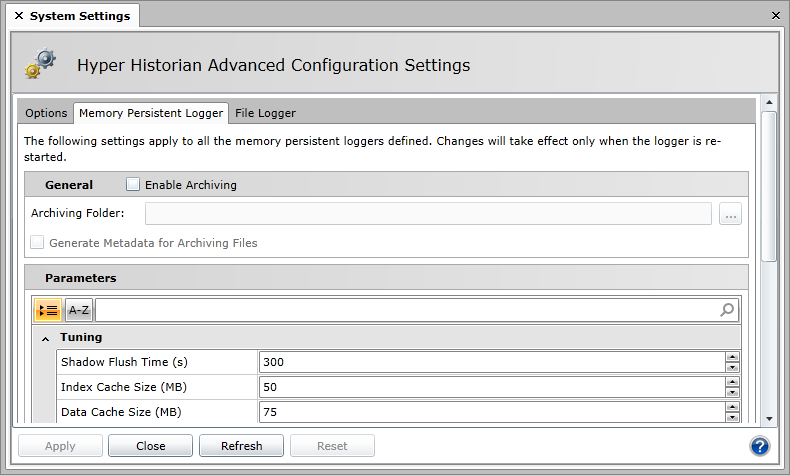The height and width of the screenshot is (476, 790).
Task: Click the categorized view icon in Parameters
Action: 47,310
